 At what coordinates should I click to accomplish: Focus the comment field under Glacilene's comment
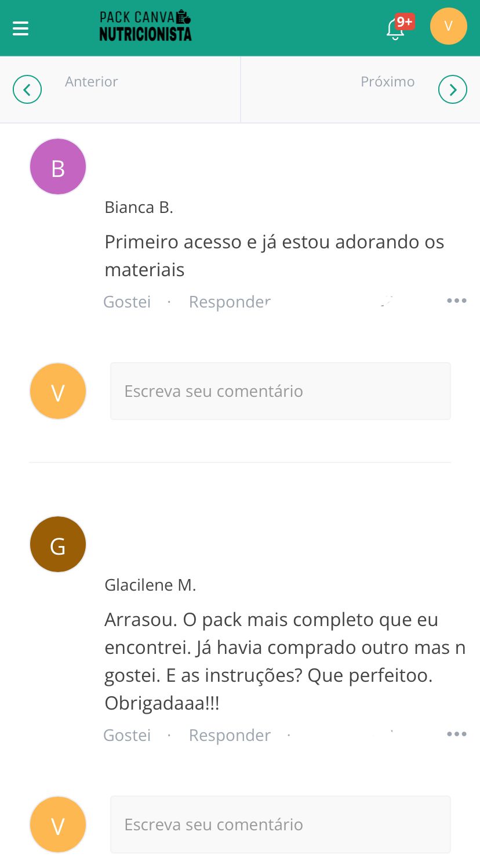click(281, 824)
